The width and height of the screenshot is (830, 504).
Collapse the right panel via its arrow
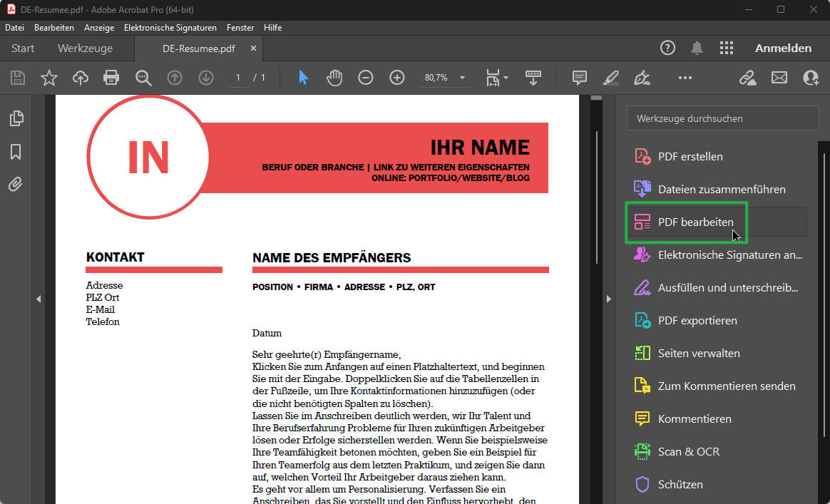(608, 299)
